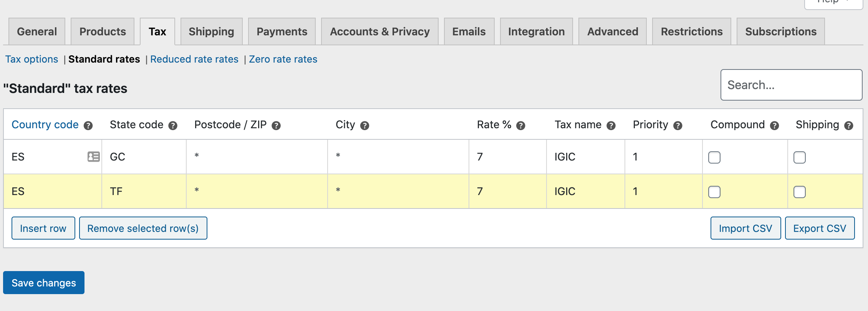
Task: Click the Save changes button
Action: pos(44,283)
